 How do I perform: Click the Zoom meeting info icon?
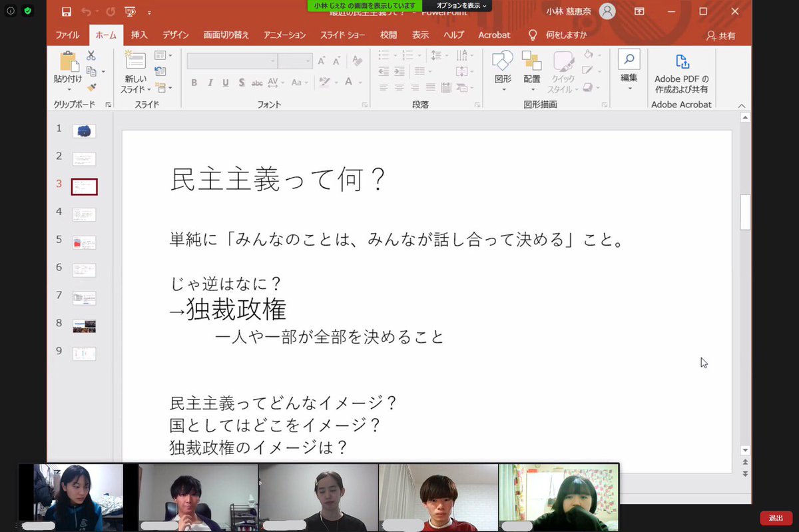[x=11, y=11]
